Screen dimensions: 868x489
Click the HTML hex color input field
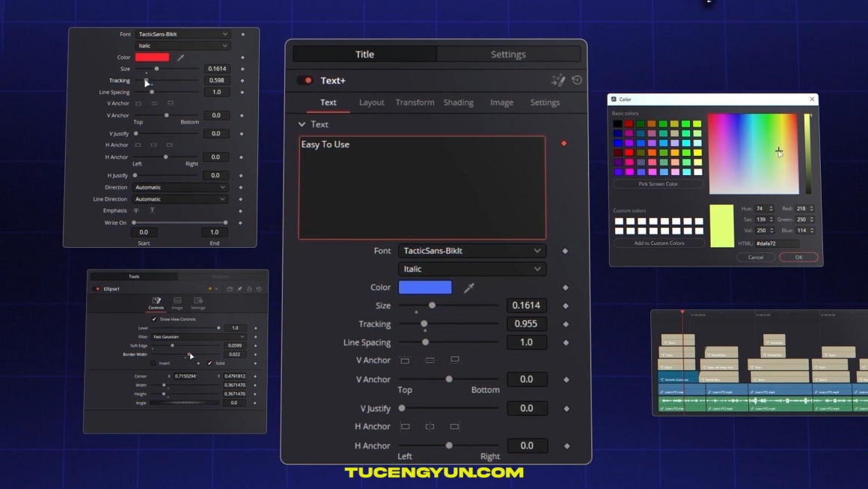tap(777, 243)
